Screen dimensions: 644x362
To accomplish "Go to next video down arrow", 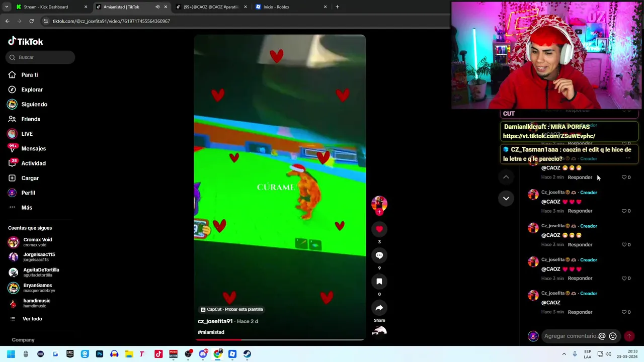I will [x=506, y=199].
